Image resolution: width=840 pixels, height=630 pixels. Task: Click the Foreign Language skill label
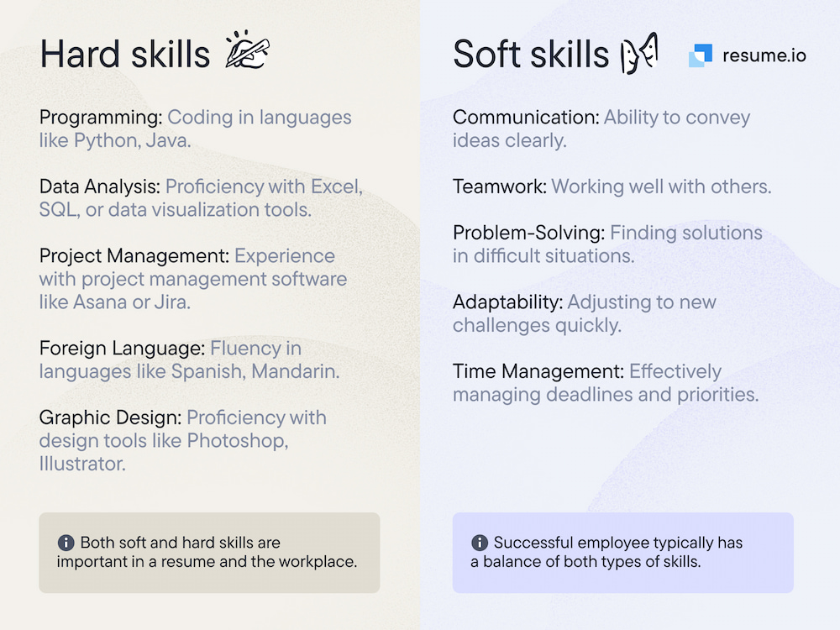click(x=122, y=349)
